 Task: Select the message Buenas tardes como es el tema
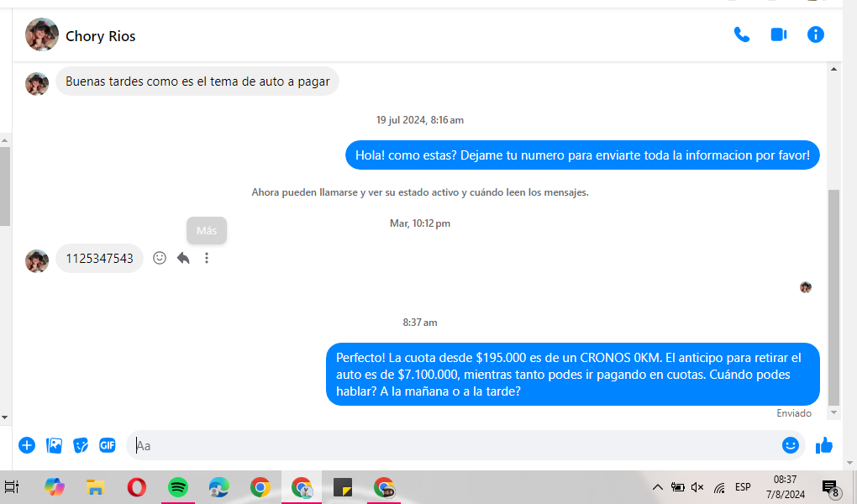[197, 81]
